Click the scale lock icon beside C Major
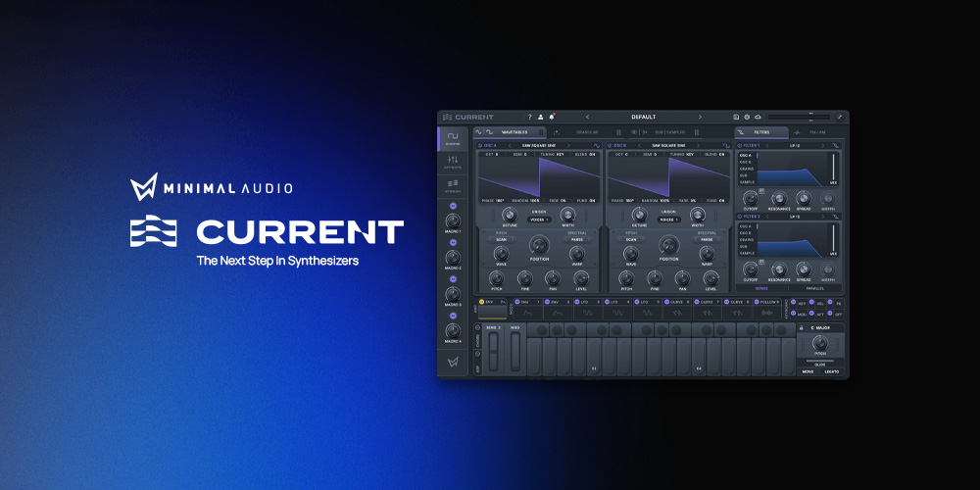 point(802,327)
